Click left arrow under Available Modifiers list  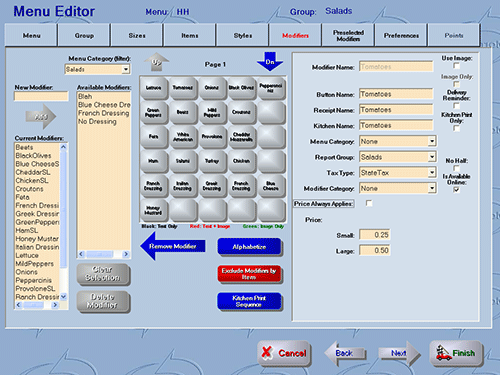81,254
